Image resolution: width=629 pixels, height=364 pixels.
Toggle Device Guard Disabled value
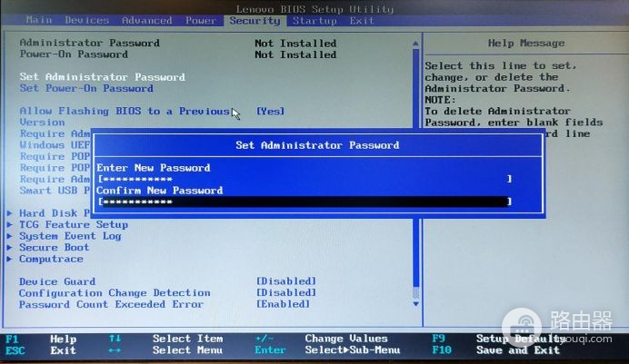[x=286, y=281]
